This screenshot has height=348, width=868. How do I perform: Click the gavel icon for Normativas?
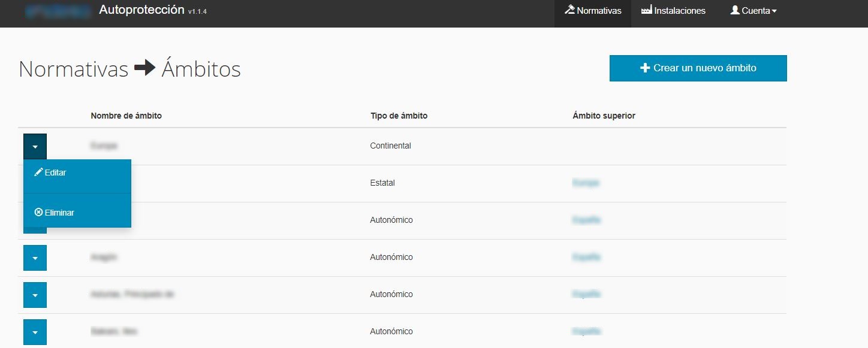tap(570, 10)
